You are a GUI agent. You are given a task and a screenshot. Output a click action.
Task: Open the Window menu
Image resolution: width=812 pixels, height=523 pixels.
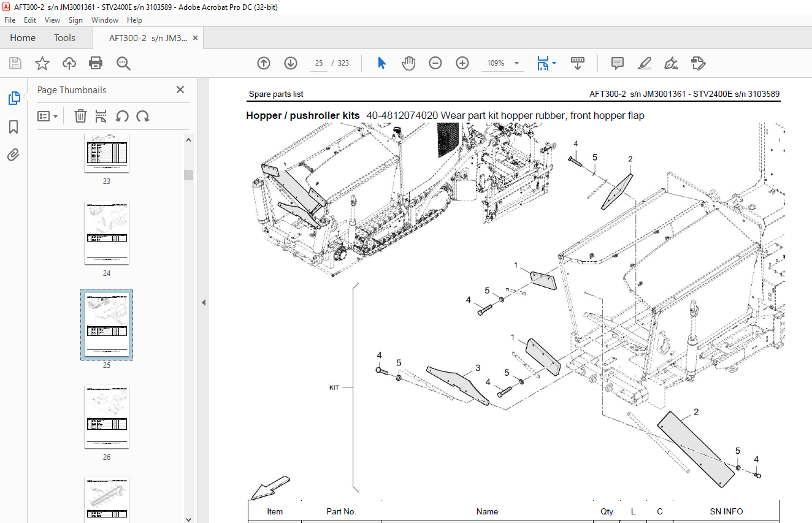(x=105, y=20)
